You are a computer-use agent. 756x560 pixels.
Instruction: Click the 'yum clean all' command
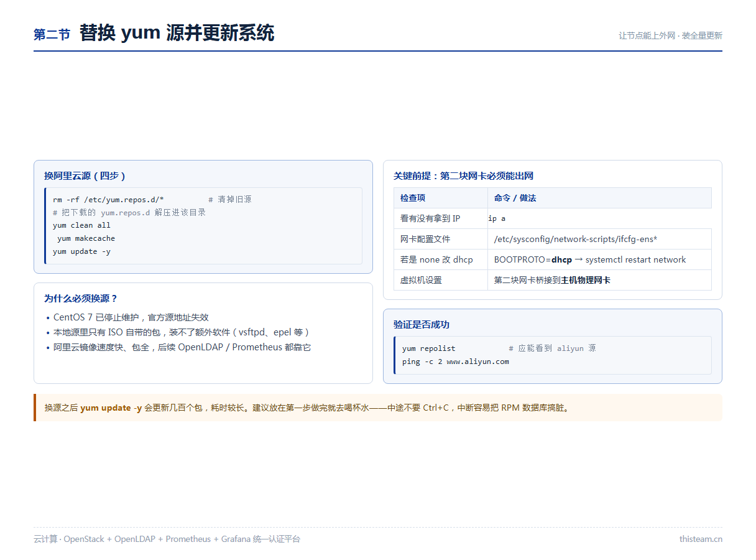[x=81, y=225]
